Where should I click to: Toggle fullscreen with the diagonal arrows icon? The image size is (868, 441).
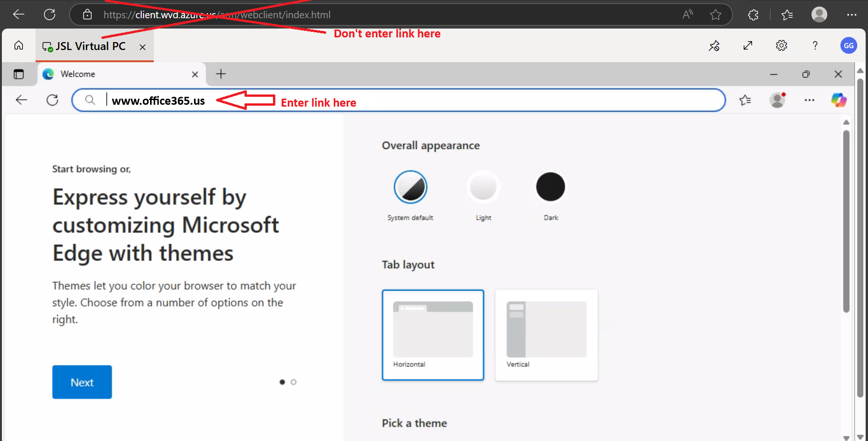click(748, 46)
